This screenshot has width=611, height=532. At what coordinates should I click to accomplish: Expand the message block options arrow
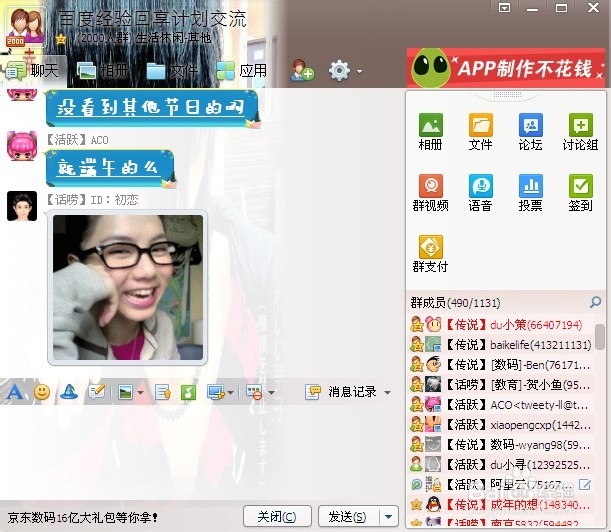coord(271,392)
